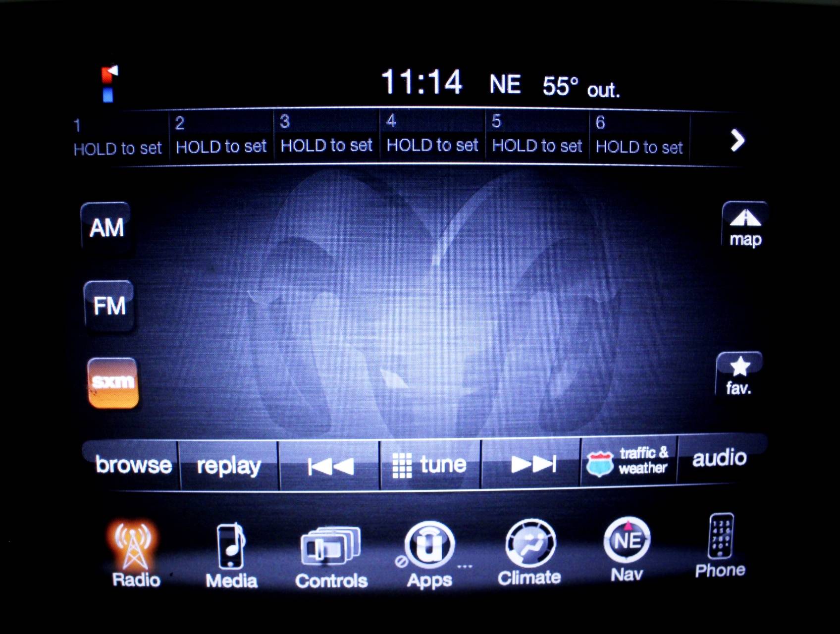The image size is (840, 634).
Task: Open tune keypad
Action: click(429, 465)
